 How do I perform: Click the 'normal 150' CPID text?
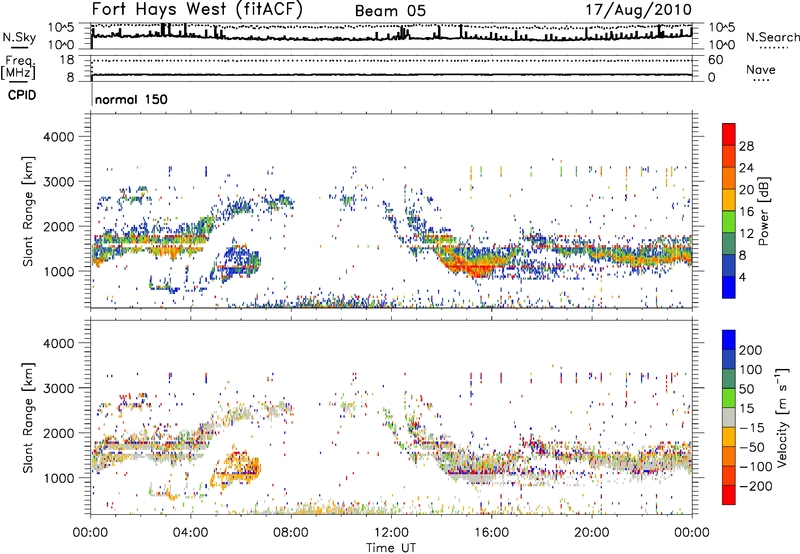(x=131, y=99)
